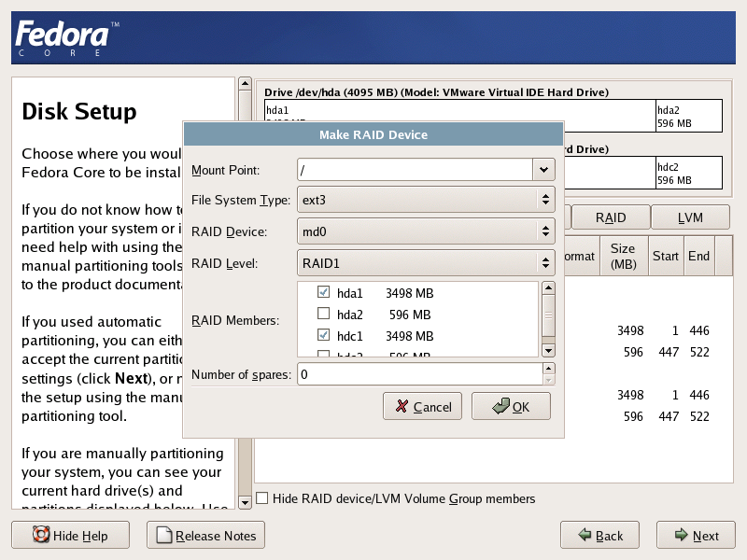Click the document icon on Release Notes

click(x=164, y=535)
